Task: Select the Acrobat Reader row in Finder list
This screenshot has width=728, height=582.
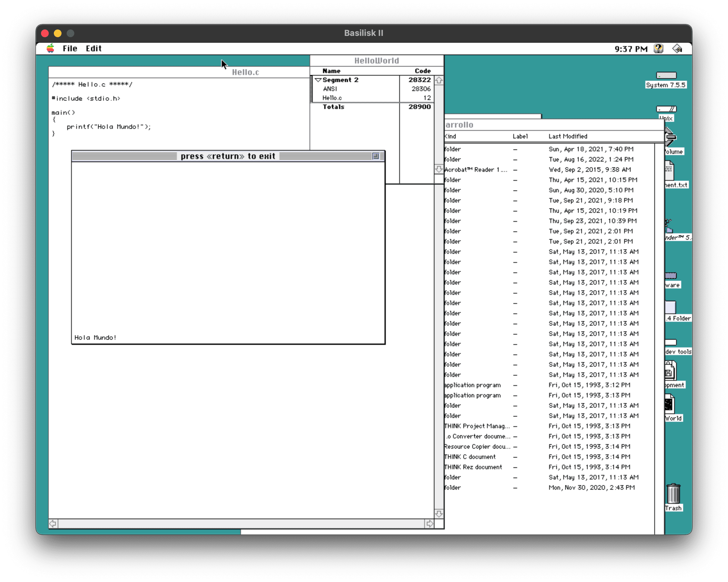Action: tap(550, 170)
